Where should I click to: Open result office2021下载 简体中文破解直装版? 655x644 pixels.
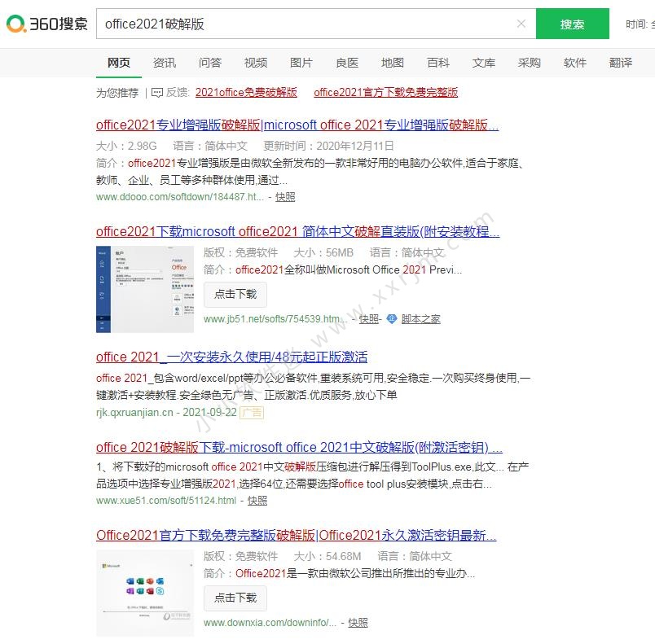(x=298, y=231)
